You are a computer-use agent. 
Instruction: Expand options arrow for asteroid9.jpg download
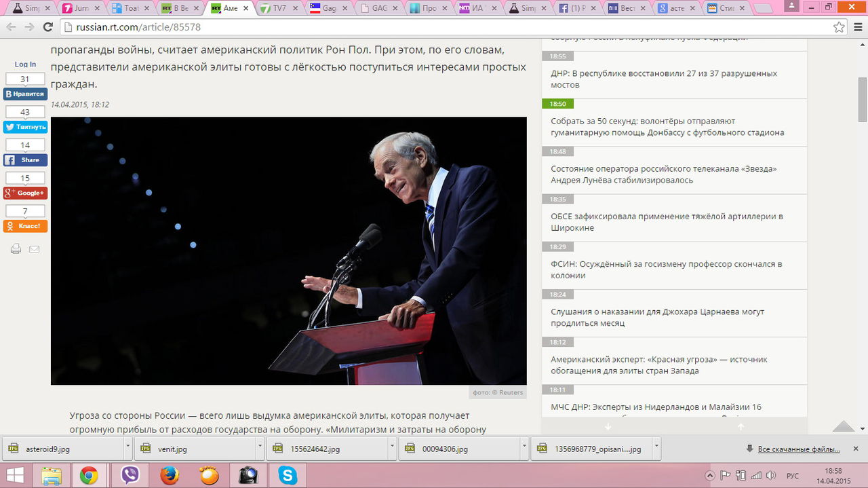(128, 449)
